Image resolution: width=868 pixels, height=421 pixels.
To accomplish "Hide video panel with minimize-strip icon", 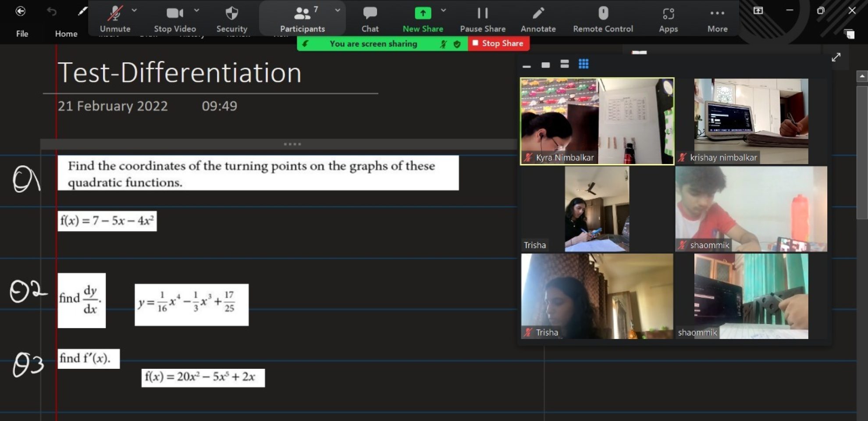I will click(526, 66).
